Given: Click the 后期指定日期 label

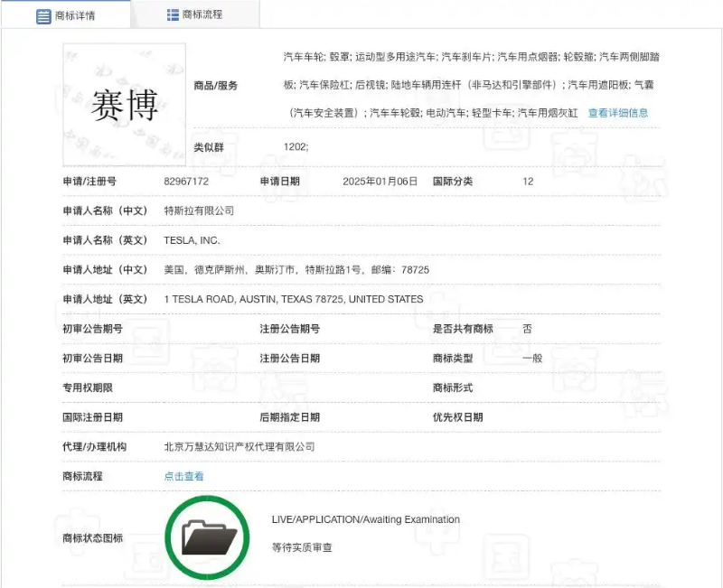Looking at the screenshot, I should coord(290,417).
